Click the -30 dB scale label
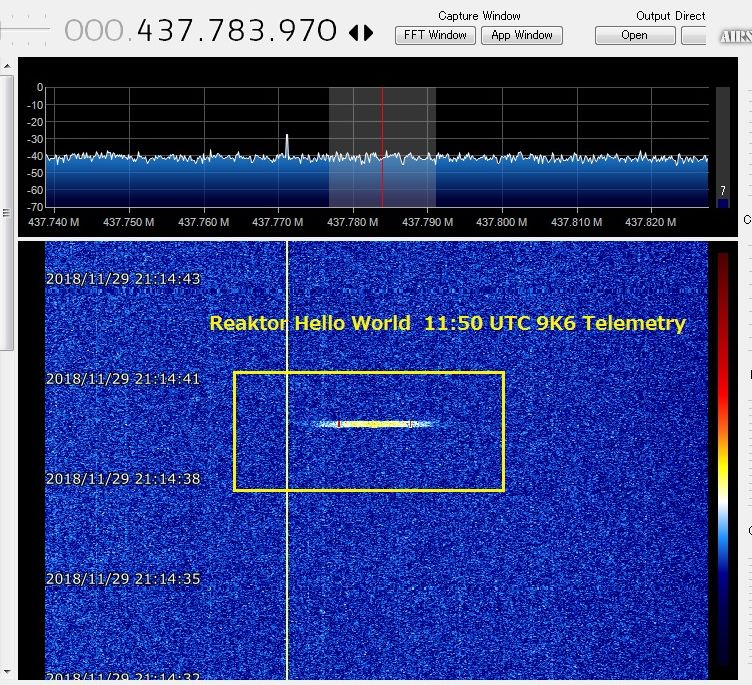The image size is (752, 685). pos(35,139)
